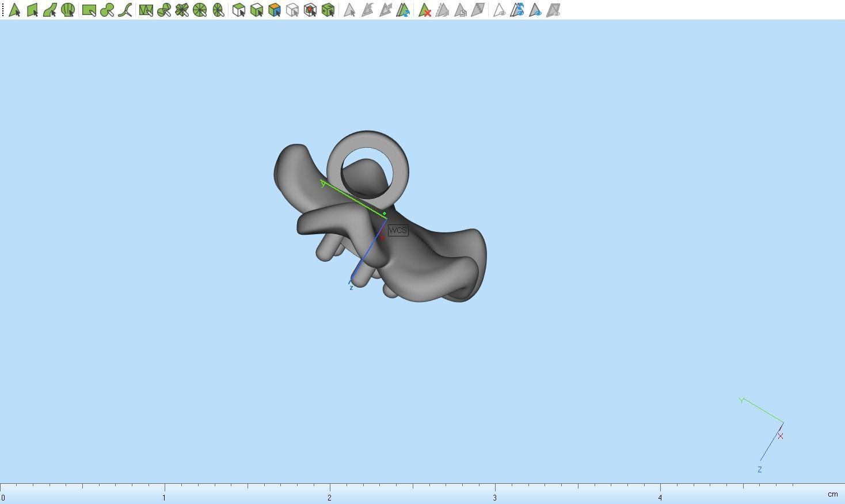Click the grey shrink selection triangle icon
This screenshot has height=504, width=845.
point(367,10)
